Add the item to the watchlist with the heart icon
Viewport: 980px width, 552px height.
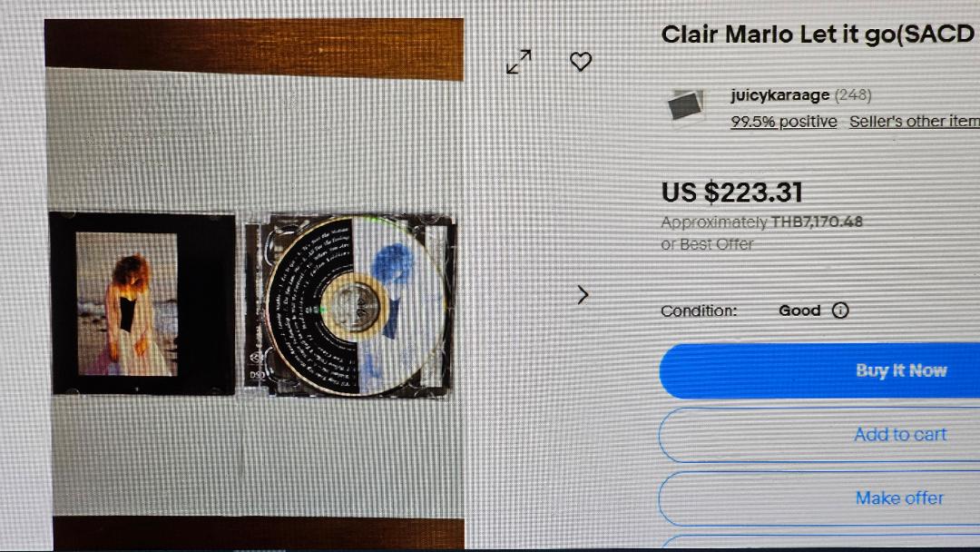click(x=581, y=61)
